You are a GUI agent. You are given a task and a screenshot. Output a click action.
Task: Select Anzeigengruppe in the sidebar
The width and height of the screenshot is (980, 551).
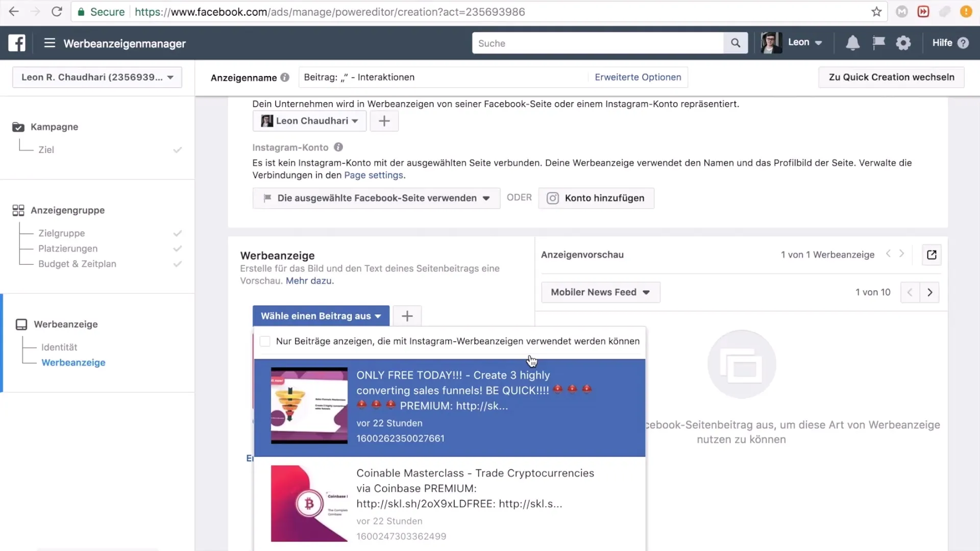click(x=67, y=210)
